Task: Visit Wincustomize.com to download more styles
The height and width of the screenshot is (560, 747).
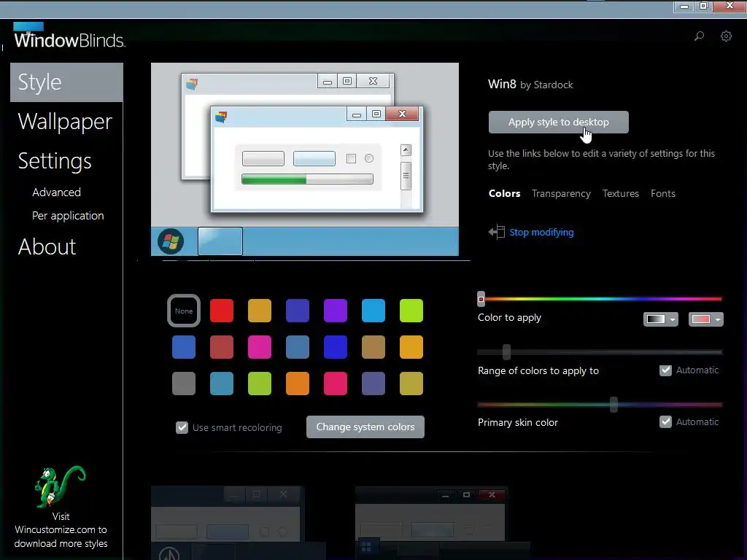Action: point(61,530)
